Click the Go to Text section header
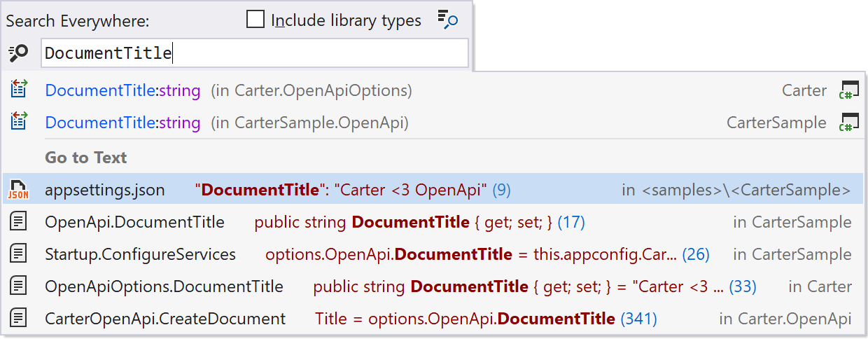The image size is (868, 339). 86,157
